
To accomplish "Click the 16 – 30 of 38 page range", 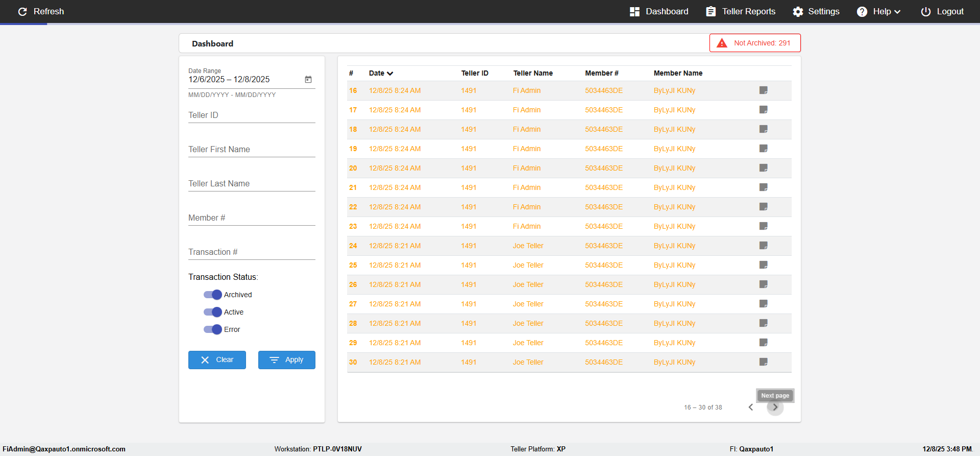I will point(703,407).
